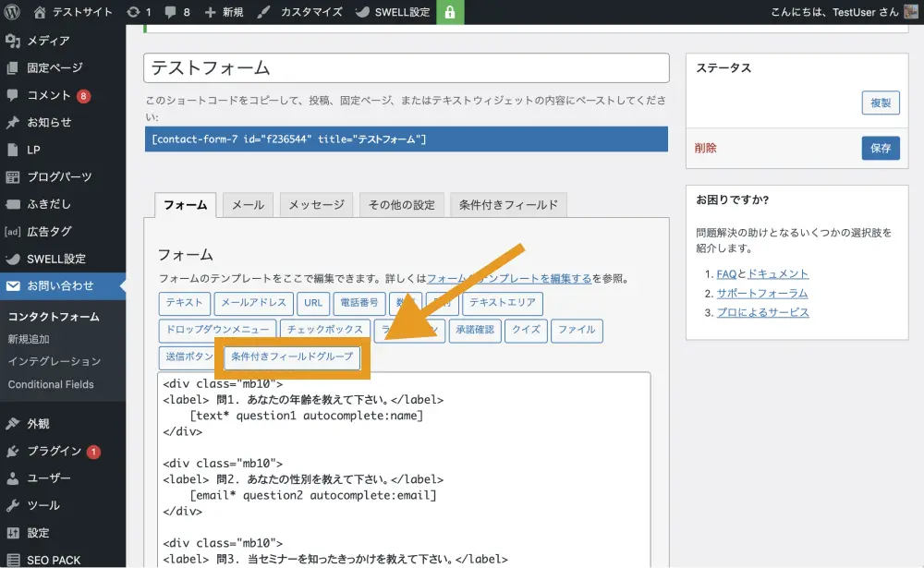Viewport: 924px width, 568px height.
Task: Edit the テストフォーム title field
Action: [x=406, y=68]
